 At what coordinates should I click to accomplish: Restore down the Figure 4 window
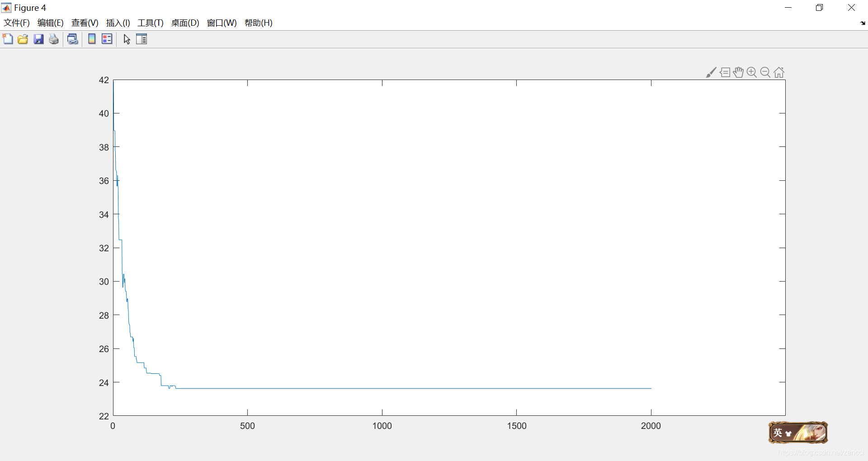[819, 8]
